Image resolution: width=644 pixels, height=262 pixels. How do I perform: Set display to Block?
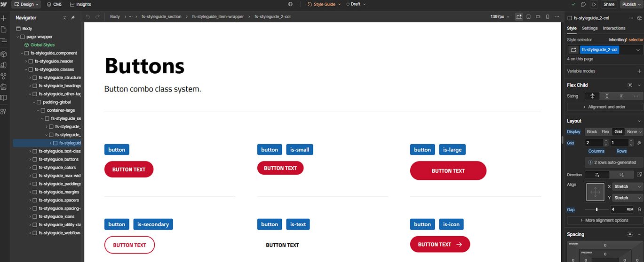coord(592,132)
